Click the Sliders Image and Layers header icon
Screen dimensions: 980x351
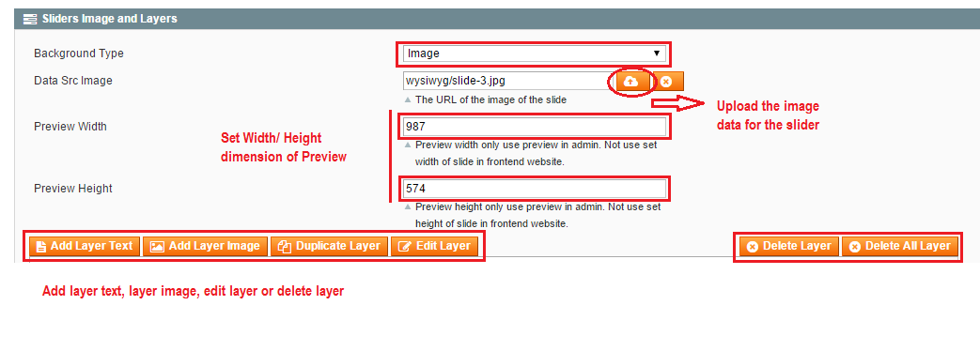[x=29, y=19]
